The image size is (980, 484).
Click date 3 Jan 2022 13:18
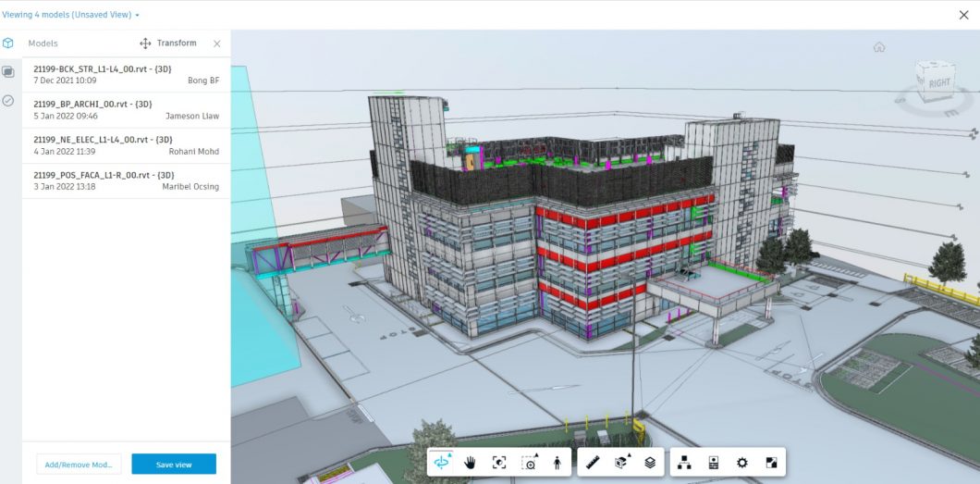pyautogui.click(x=65, y=186)
